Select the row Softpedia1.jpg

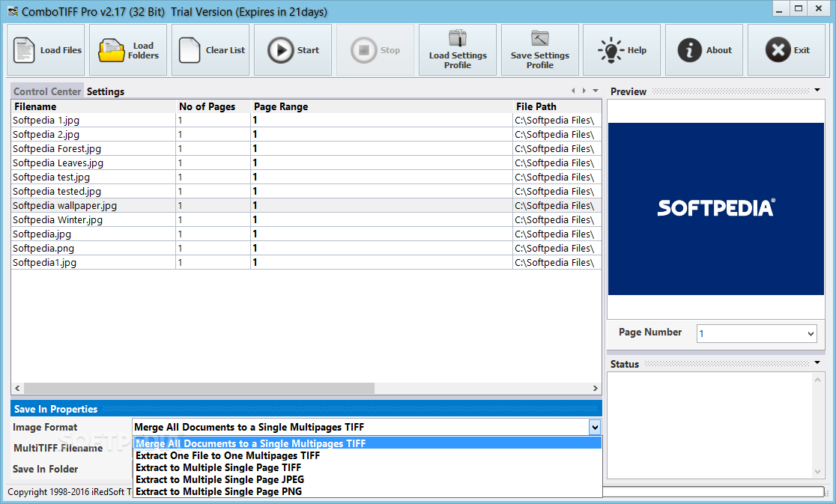tap(306, 262)
